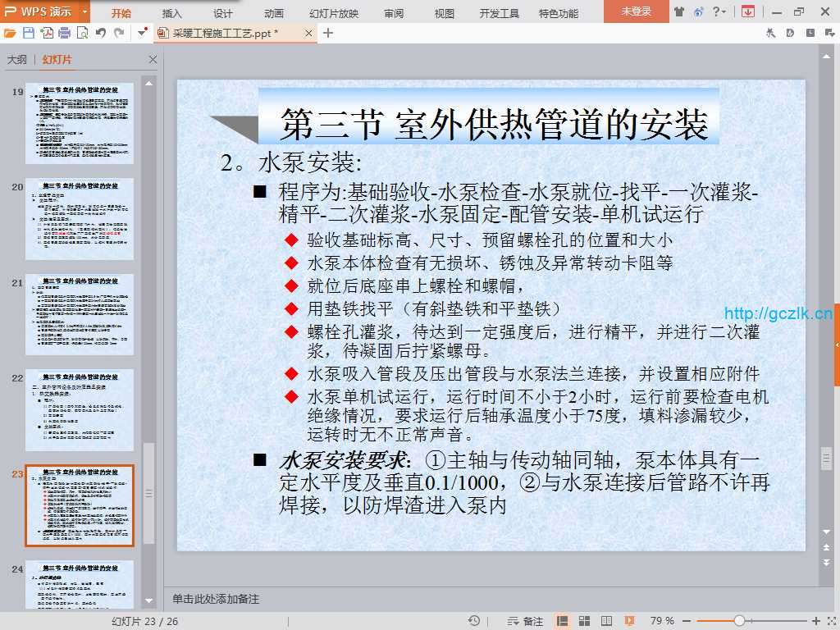Switch to the 大纲 outline tab
This screenshot has width=840, height=630.
[17, 60]
